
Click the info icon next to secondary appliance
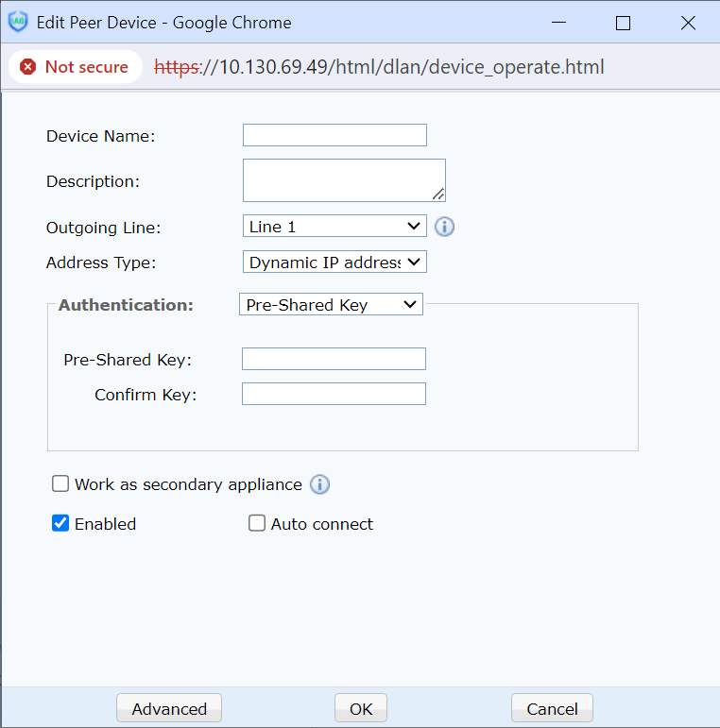(320, 484)
